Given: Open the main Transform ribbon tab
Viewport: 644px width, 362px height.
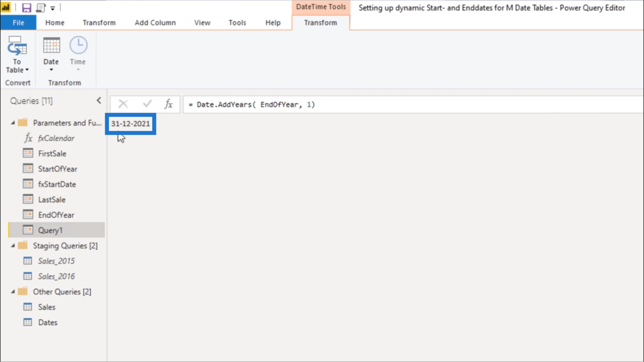Looking at the screenshot, I should (x=99, y=23).
